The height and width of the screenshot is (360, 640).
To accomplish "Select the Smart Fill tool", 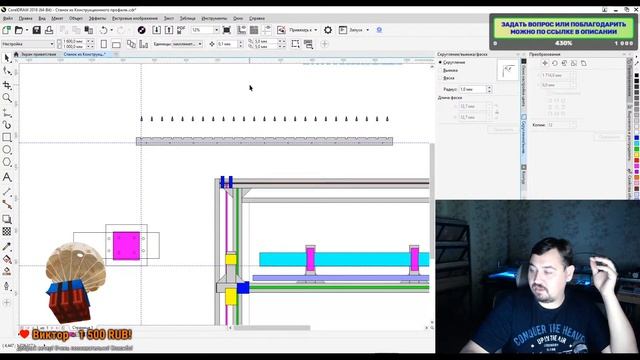I will point(7,271).
